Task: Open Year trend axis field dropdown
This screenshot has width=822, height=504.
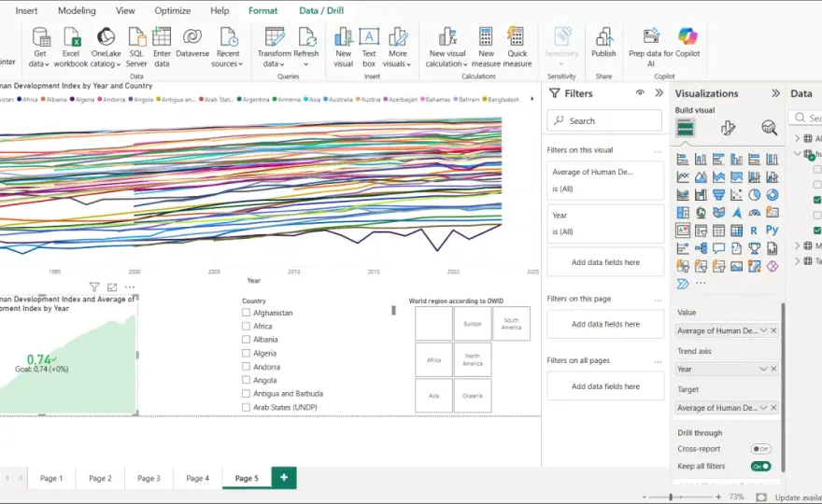Action: [x=763, y=369]
